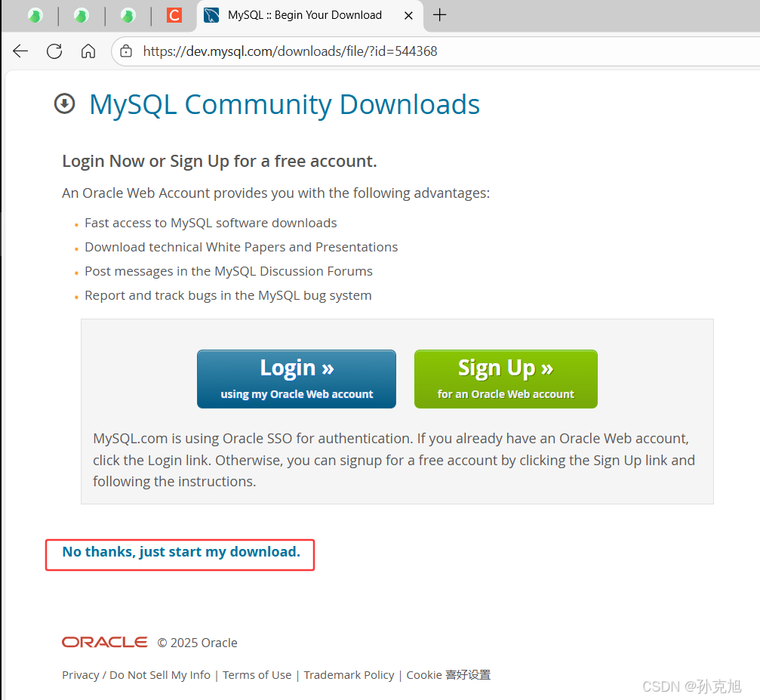Click the Oracle logo in footer
The width and height of the screenshot is (760, 700).
[x=105, y=642]
